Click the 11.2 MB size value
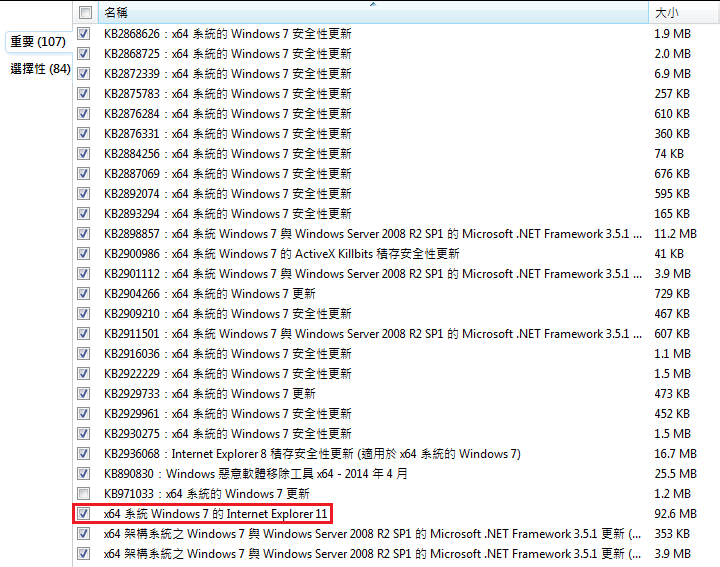 click(675, 234)
